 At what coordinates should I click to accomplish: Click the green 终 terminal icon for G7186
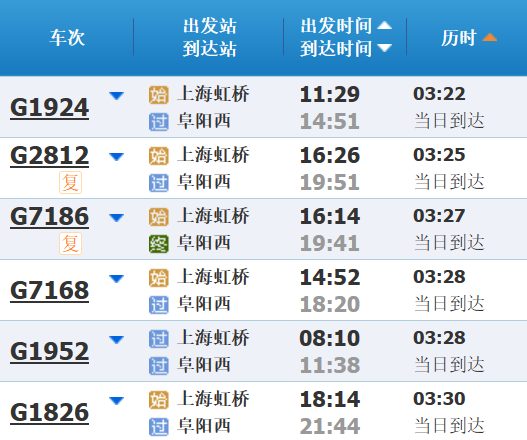click(159, 244)
